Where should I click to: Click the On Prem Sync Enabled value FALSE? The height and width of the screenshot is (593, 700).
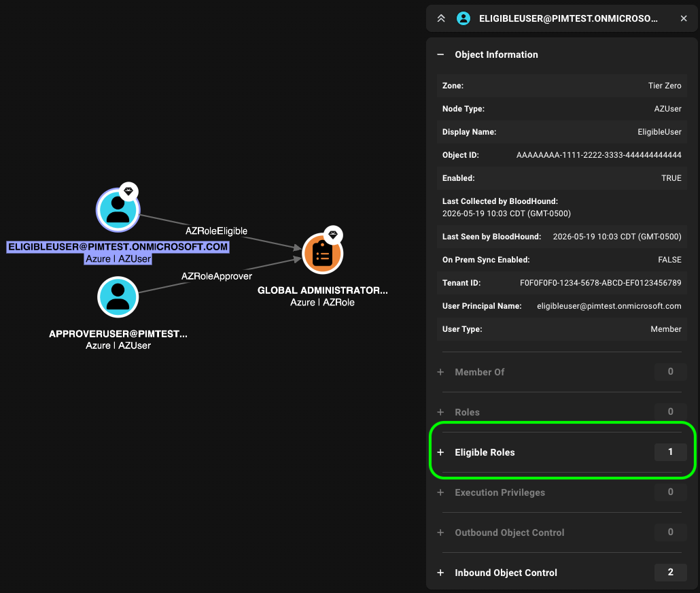point(669,260)
